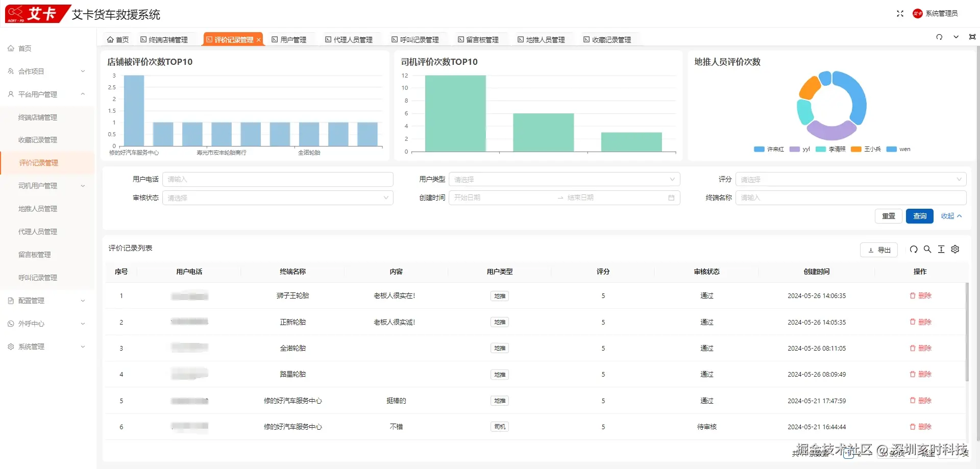Delete the 待审核 review in row 6
Viewport: 980px width, 469px height.
(920, 427)
